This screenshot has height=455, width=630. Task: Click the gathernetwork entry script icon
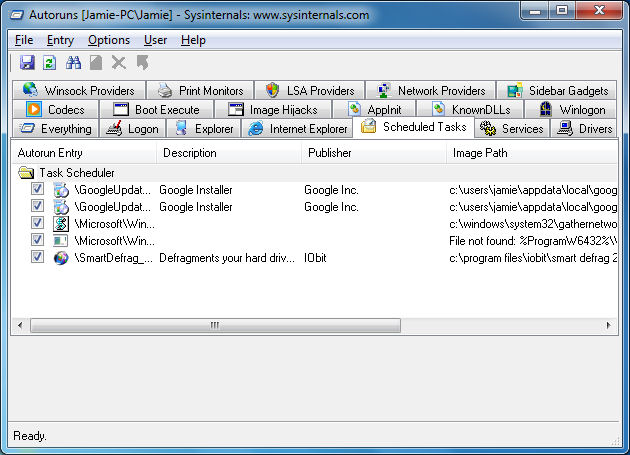[x=61, y=224]
